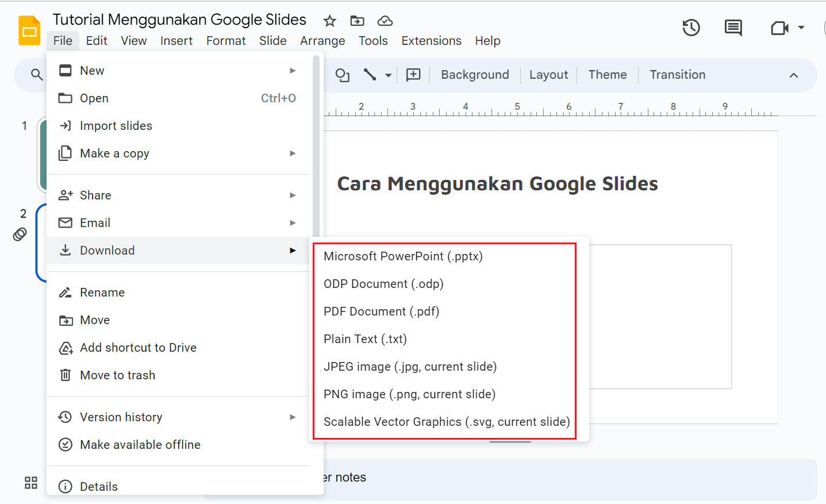Expand the line tool dropdown arrow
Image resolution: width=826 pixels, height=504 pixels.
[x=388, y=75]
